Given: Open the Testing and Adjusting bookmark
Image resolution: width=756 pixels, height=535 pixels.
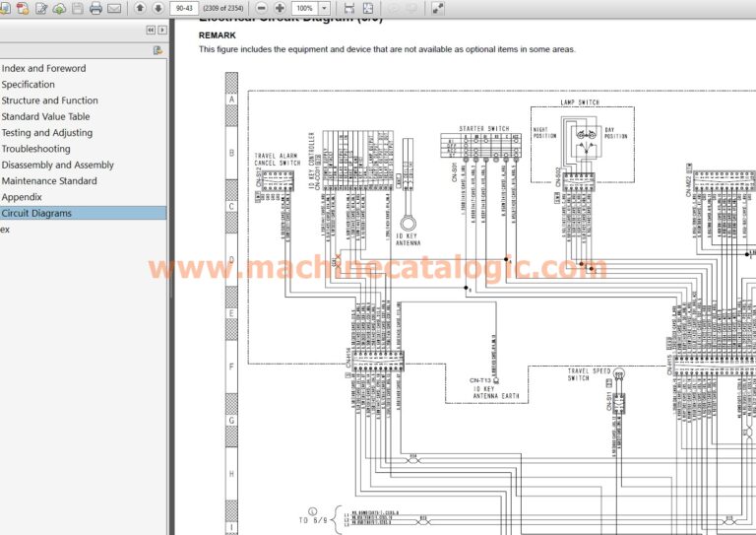Looking at the screenshot, I should tap(47, 133).
